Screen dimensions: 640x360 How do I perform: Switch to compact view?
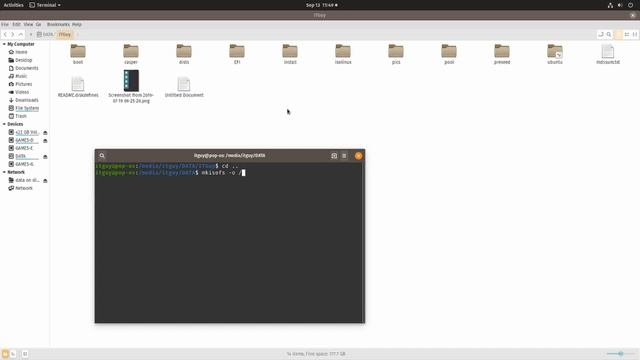(x=635, y=34)
